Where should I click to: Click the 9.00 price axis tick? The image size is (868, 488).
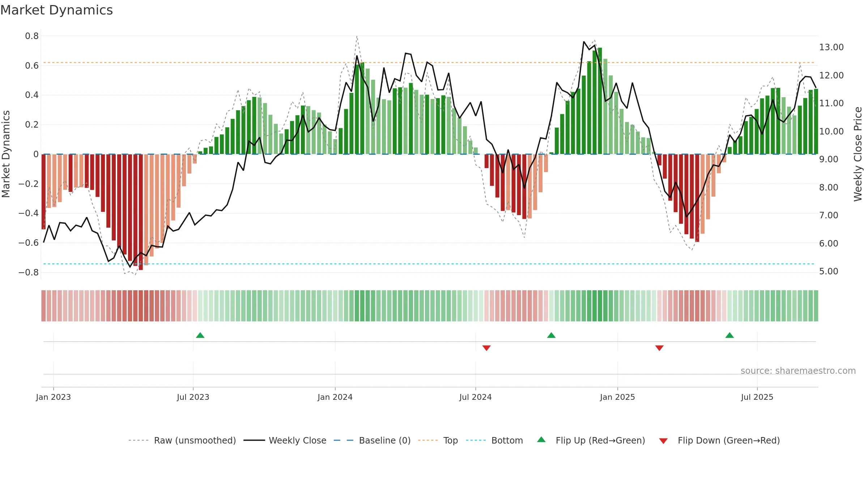pos(829,159)
